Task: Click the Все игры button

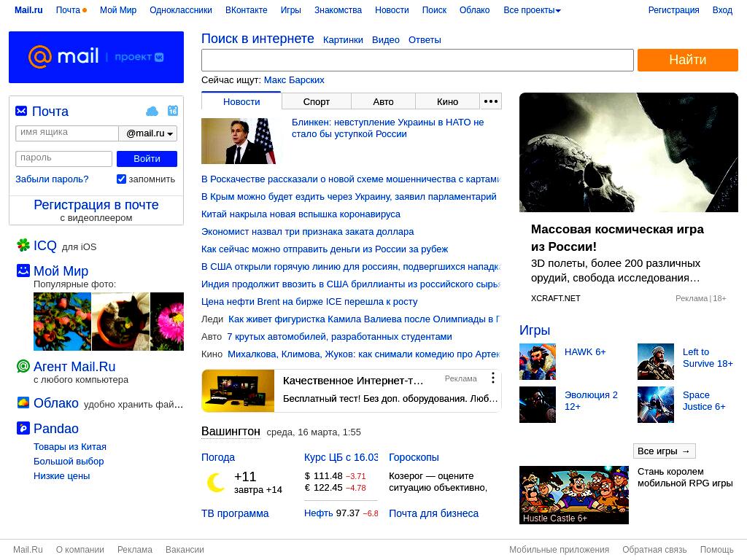Action: click(664, 451)
